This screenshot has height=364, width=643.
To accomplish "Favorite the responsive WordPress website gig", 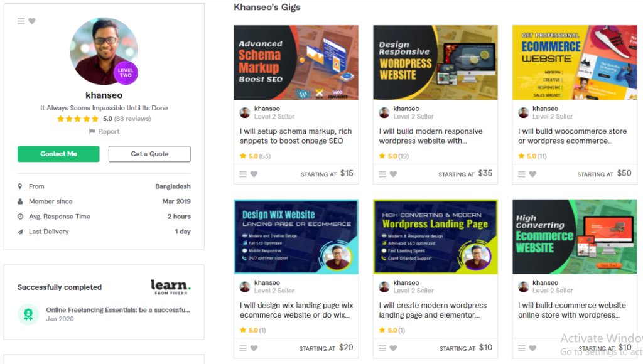I will tap(393, 174).
